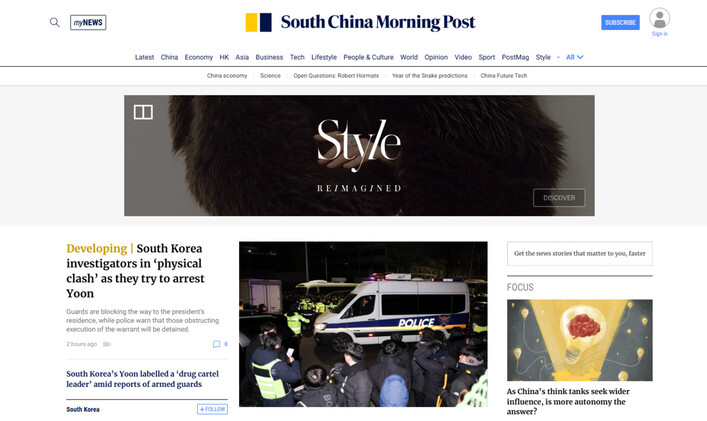Image resolution: width=707 pixels, height=421 pixels.
Task: Expand the All sections dropdown
Action: coord(574,57)
